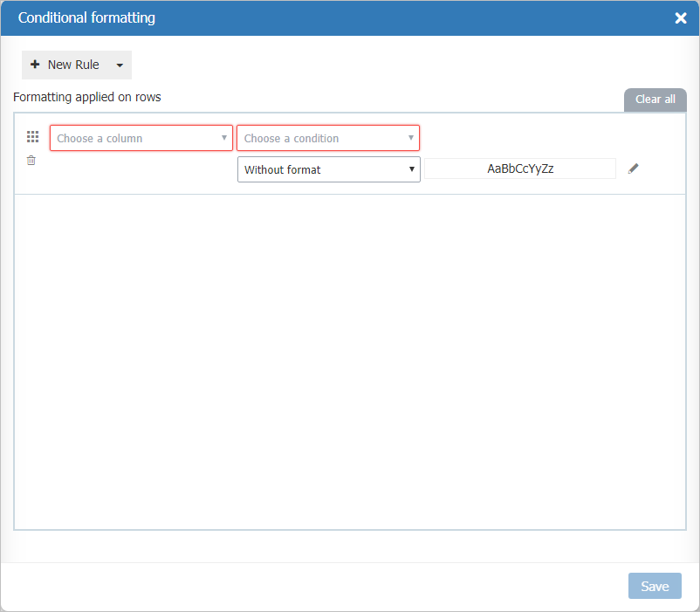Click the arrow in Without format selector
700x612 pixels.
coord(412,169)
